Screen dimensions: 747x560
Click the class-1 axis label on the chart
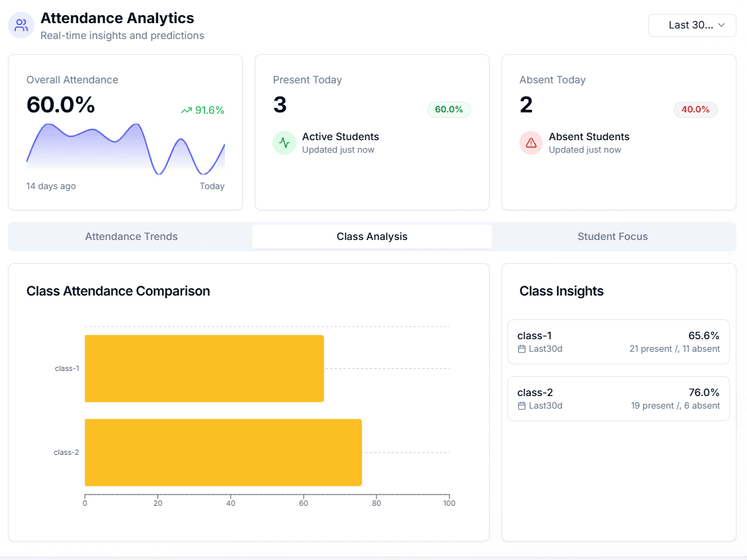coord(67,368)
